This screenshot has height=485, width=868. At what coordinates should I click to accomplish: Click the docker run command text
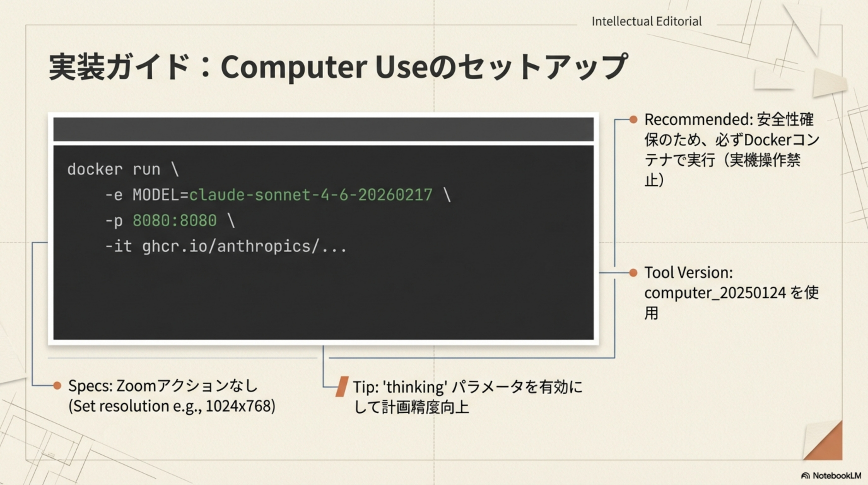pyautogui.click(x=123, y=169)
